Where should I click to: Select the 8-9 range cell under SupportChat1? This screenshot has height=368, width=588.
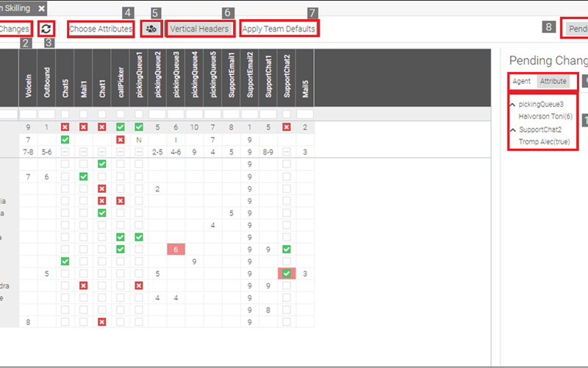coord(268,152)
